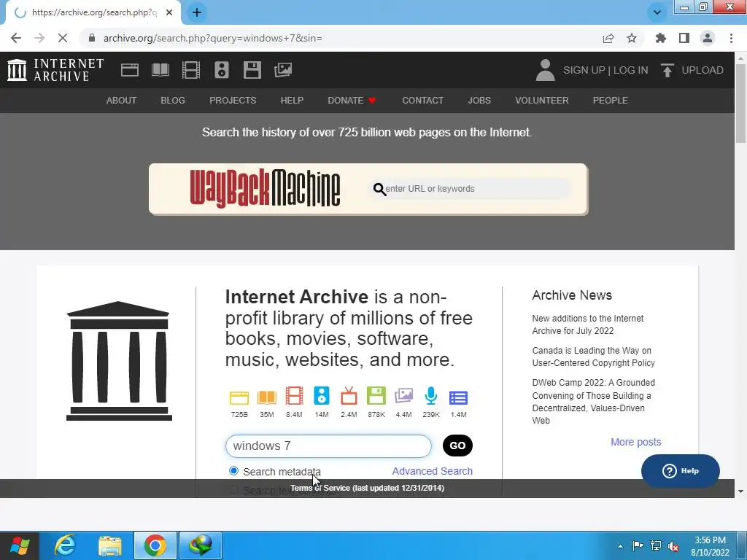Click the Internet Archive logo

tap(55, 70)
